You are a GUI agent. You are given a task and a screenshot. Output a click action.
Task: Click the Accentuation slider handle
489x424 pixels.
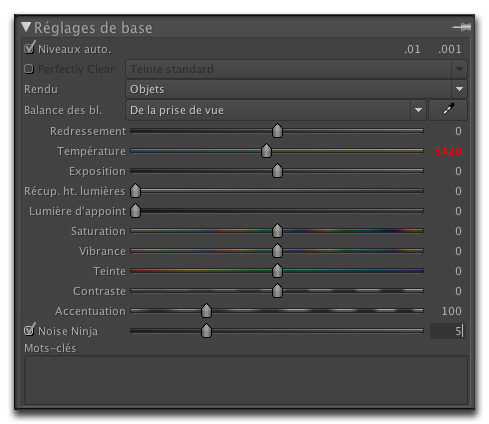206,311
